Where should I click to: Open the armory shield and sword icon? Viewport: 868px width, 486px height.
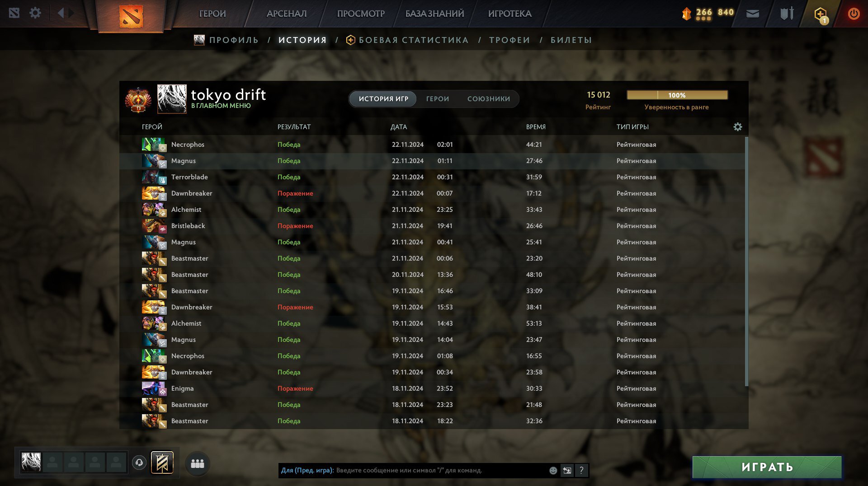coord(787,13)
